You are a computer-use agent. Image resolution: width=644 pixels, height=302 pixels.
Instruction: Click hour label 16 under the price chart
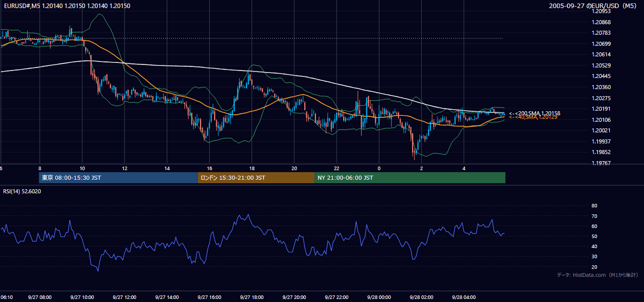[209, 169]
